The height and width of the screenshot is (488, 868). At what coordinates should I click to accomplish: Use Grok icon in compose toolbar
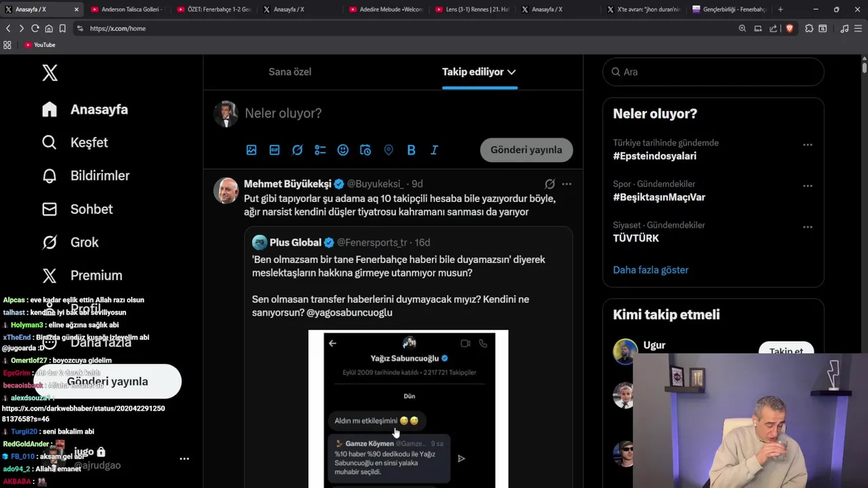click(297, 150)
